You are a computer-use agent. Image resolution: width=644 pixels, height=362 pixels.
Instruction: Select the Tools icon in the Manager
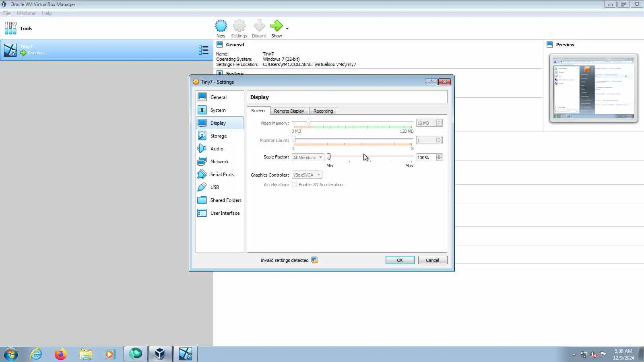pyautogui.click(x=10, y=28)
